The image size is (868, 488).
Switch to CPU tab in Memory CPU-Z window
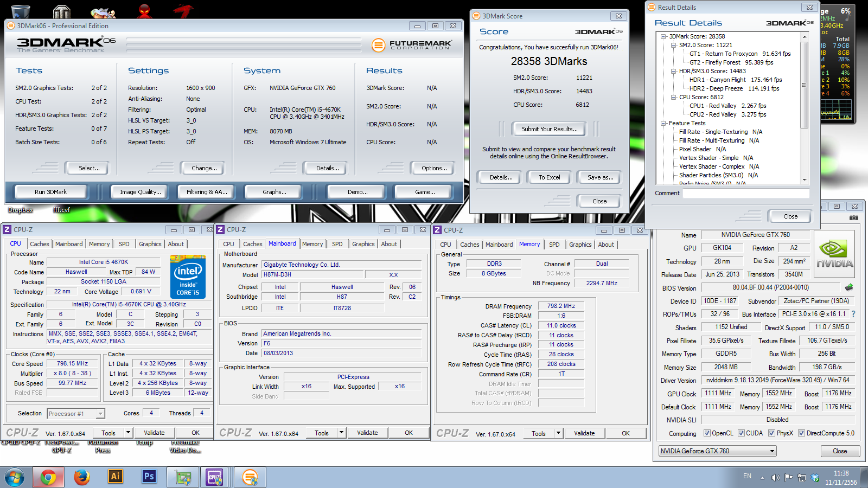(446, 245)
